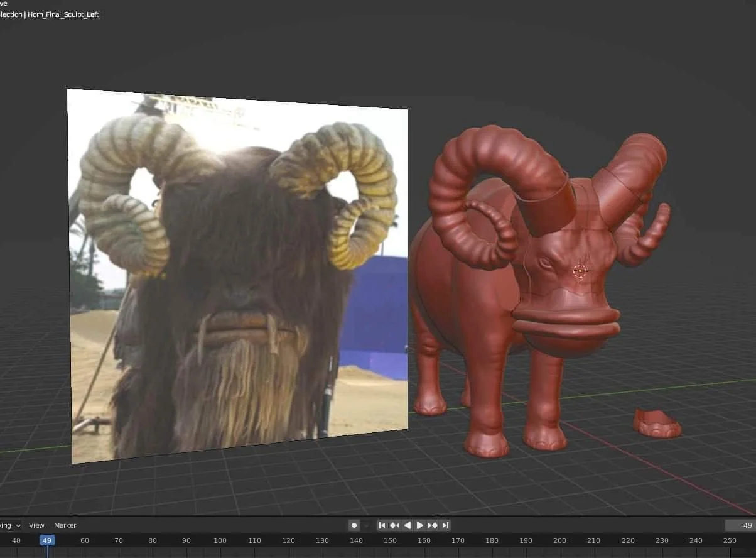Click frame 150 on the timeline ruler
Image resolution: width=756 pixels, height=558 pixels.
[390, 540]
